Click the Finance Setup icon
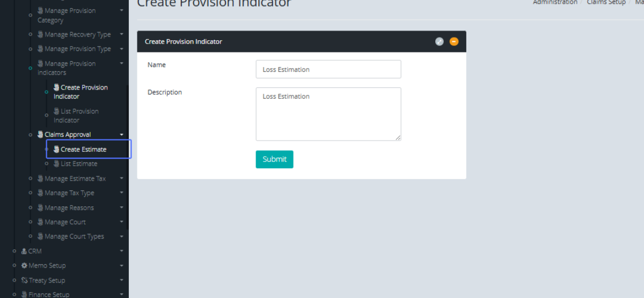The height and width of the screenshot is (298, 644). click(24, 294)
